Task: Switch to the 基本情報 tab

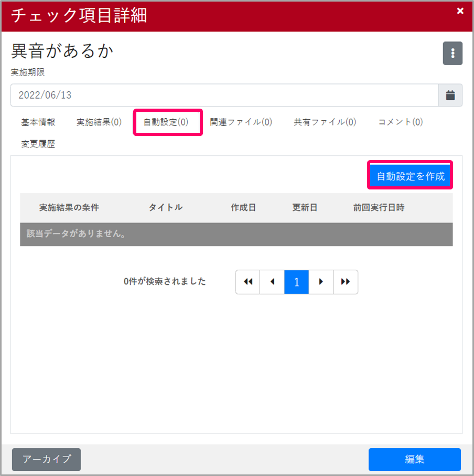Action: tap(38, 122)
